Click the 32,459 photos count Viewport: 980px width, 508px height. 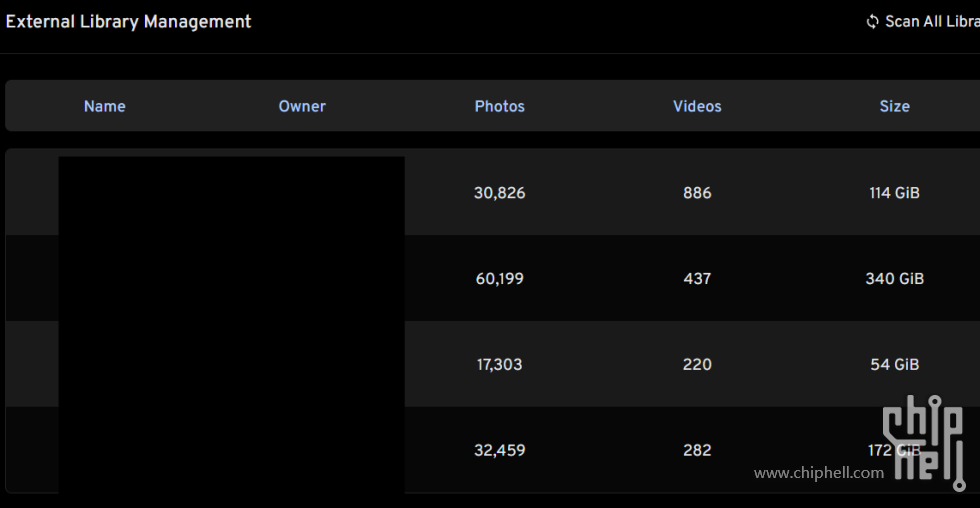[499, 450]
